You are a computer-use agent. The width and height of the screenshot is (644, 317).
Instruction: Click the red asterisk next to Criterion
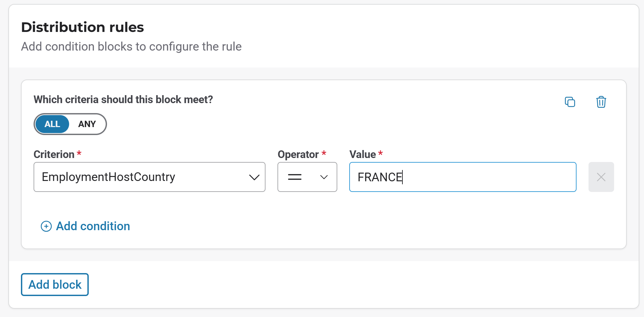pos(79,153)
